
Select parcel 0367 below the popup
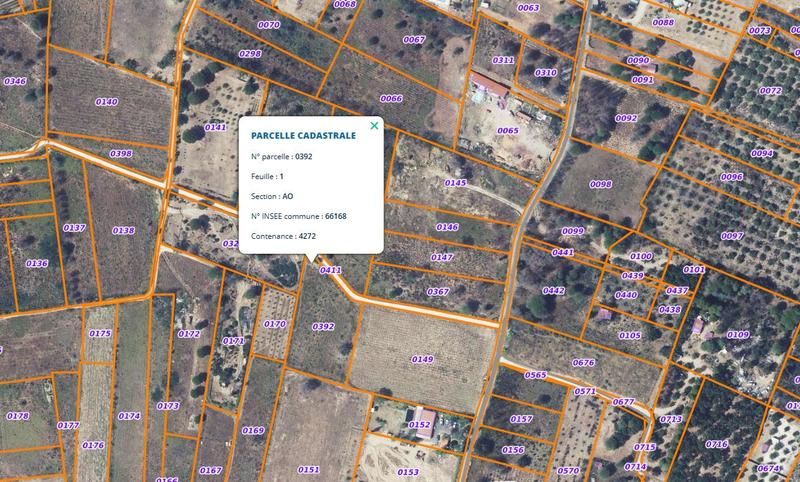438,292
